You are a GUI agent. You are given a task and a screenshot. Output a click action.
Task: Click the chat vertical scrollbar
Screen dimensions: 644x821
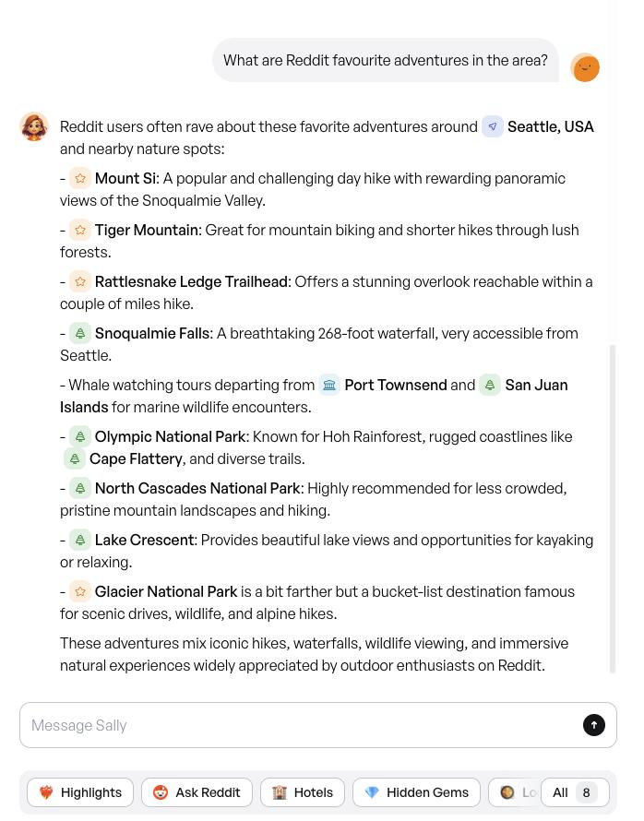tap(614, 507)
